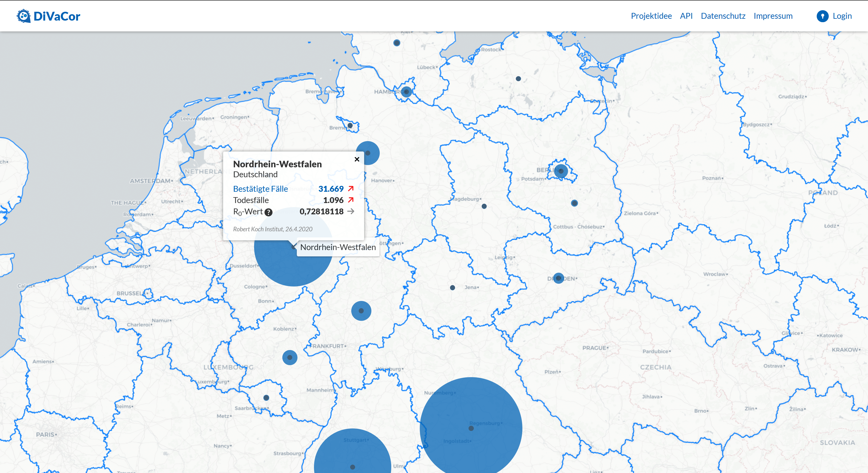Screen dimensions: 868x473
Task: Click gray arrow beside R0 value
Action: point(351,211)
